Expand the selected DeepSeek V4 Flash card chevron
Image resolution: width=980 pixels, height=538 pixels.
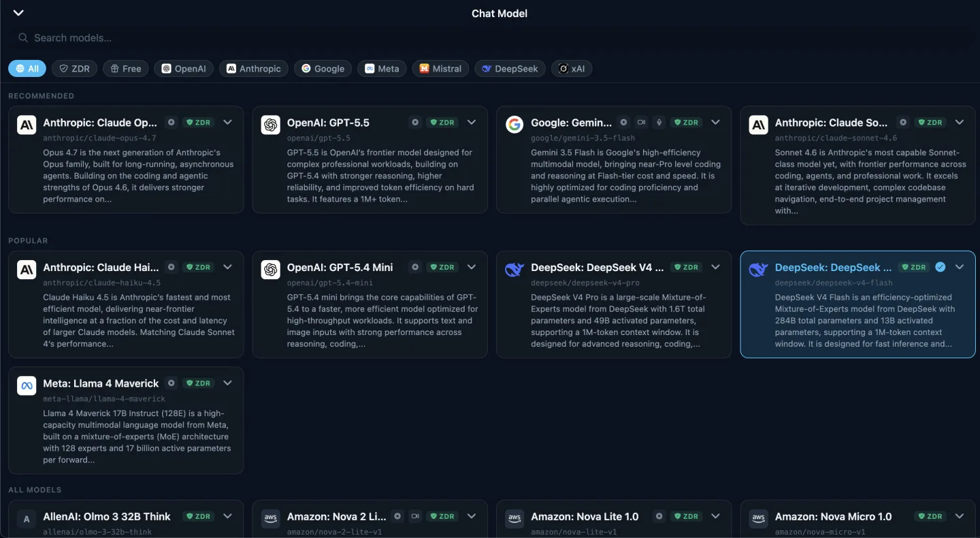pos(960,267)
